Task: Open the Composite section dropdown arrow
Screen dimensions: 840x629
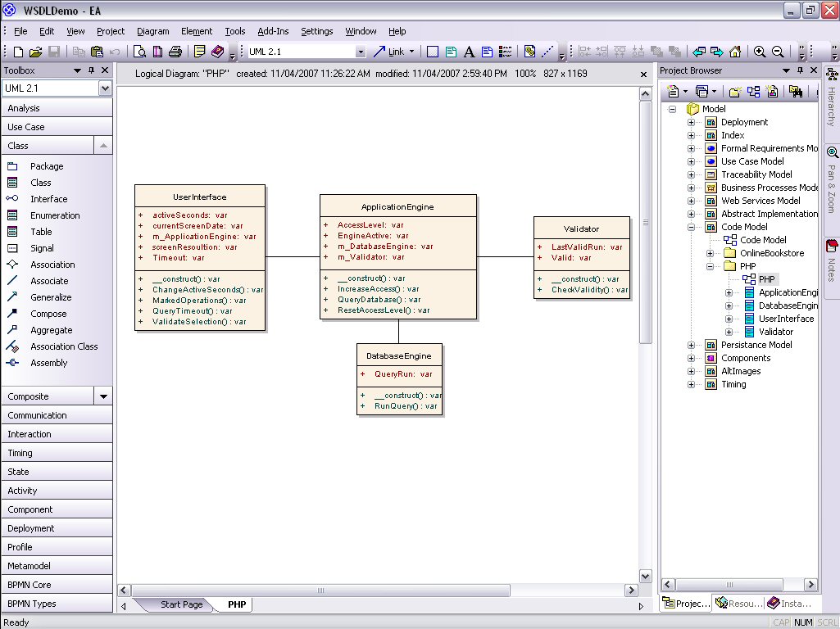Action: (x=103, y=396)
